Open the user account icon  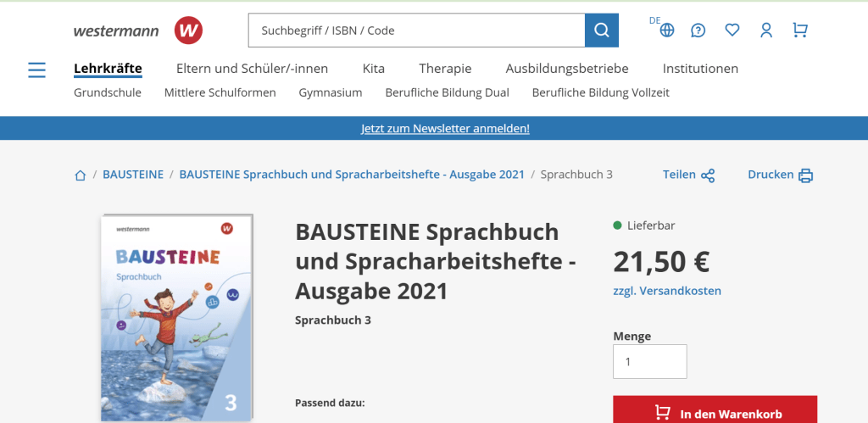tap(766, 30)
